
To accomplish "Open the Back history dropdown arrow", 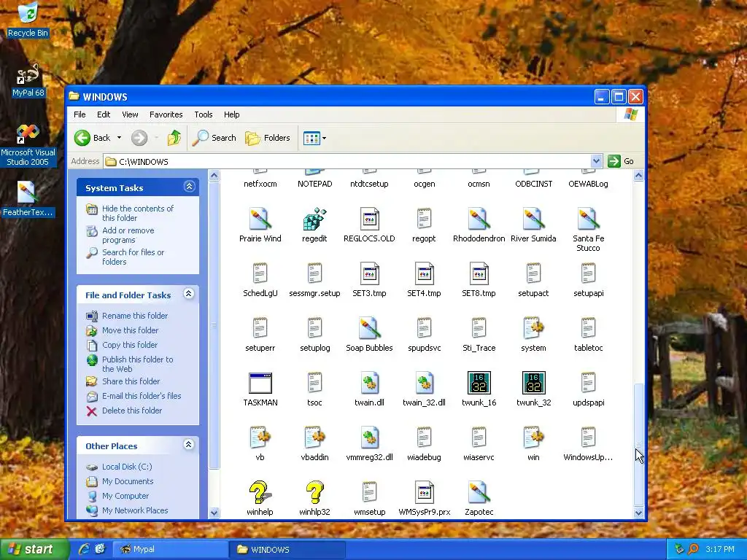I will [x=119, y=138].
